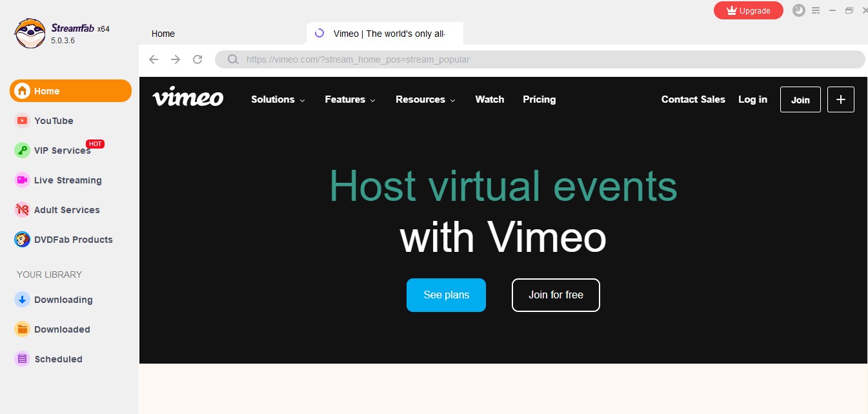Click the HOT badge on VIP Services

point(96,144)
